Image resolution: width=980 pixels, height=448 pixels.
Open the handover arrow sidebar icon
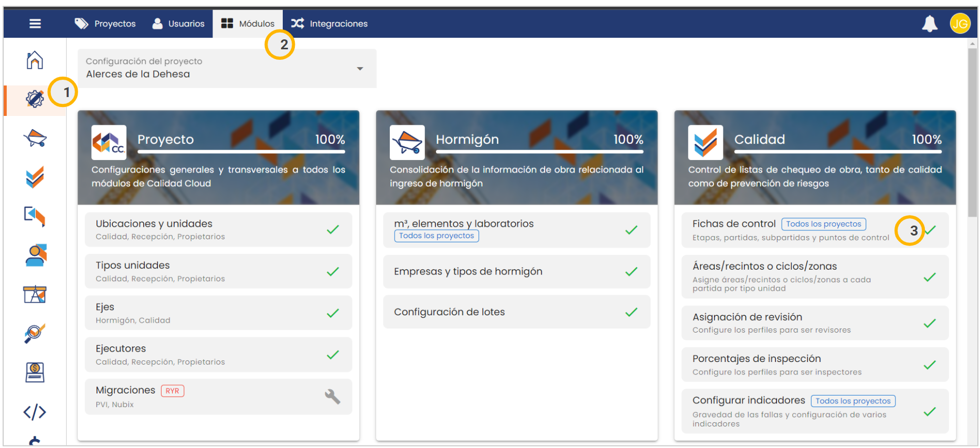pyautogui.click(x=35, y=216)
